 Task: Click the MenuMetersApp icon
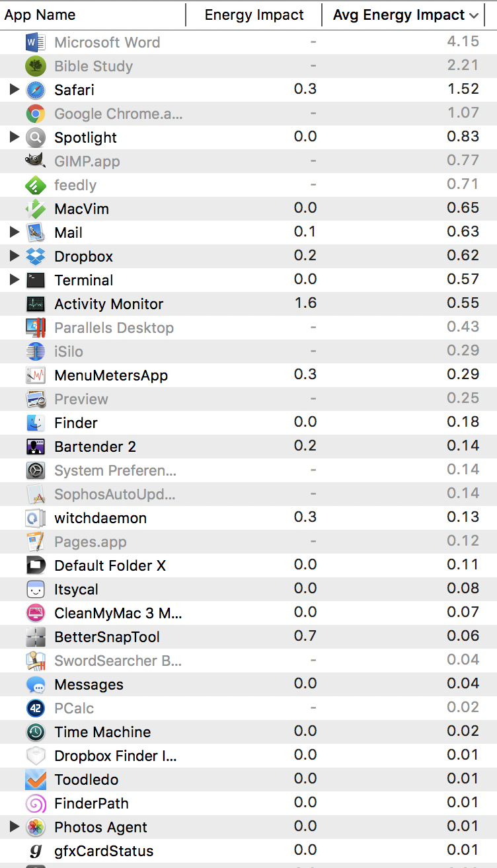coord(35,376)
